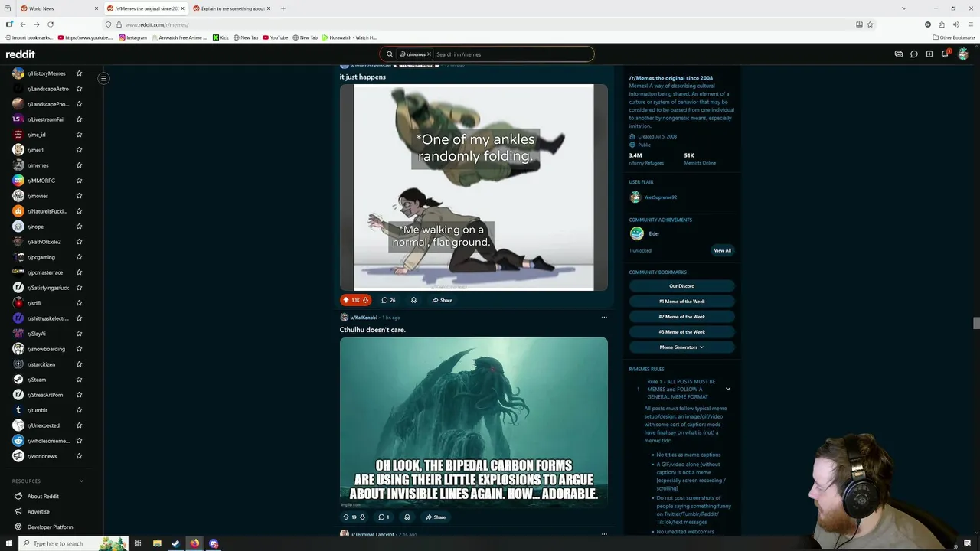Upvote the "it just happens" post
The image size is (980, 551).
point(346,300)
